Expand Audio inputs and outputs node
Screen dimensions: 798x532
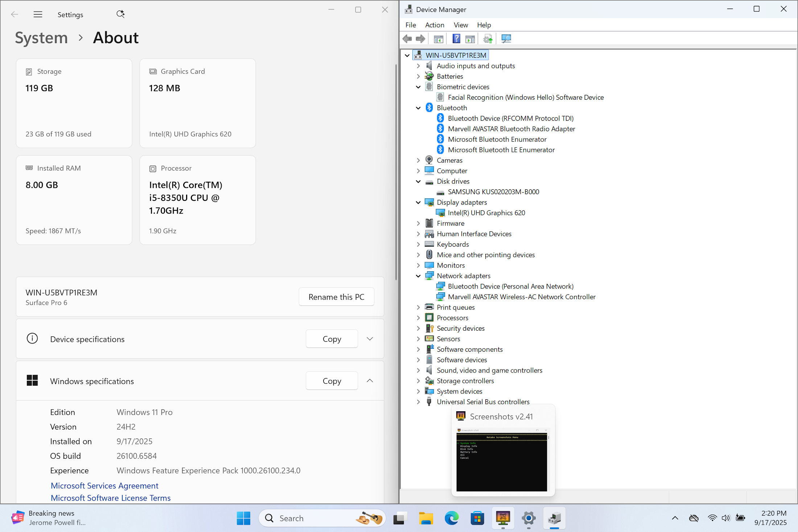pyautogui.click(x=418, y=66)
